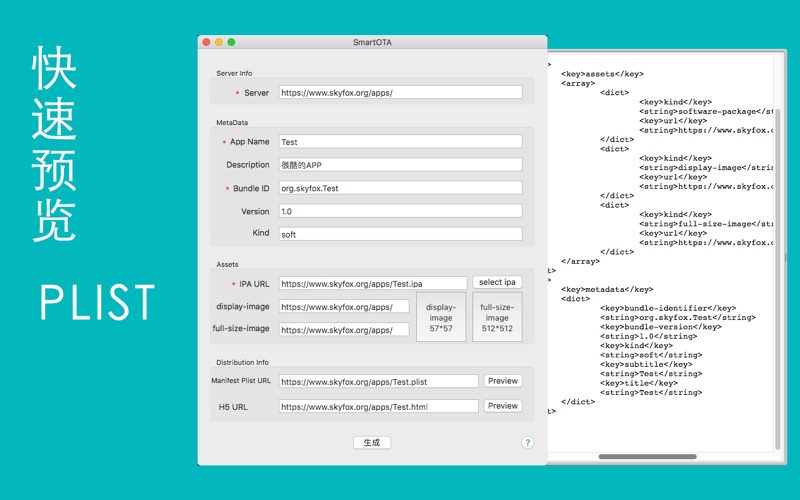Minimize SmartOTA with the yellow button
Image resolution: width=800 pixels, height=500 pixels.
pyautogui.click(x=219, y=42)
